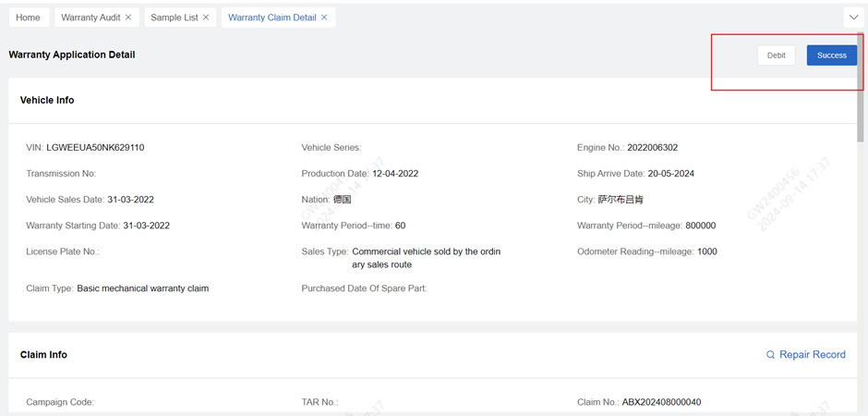868x416 pixels.
Task: Click Warranty Period--mileage value 800000
Action: coord(701,226)
